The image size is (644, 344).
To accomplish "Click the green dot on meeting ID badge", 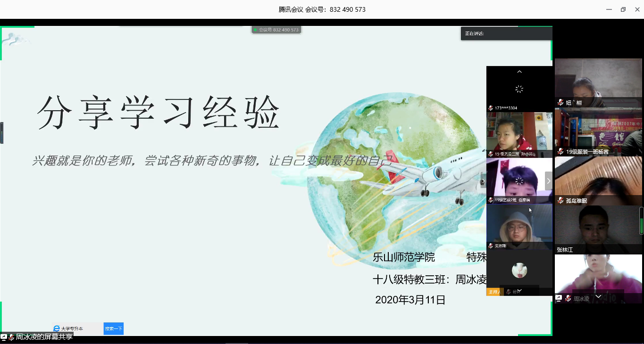I will click(255, 30).
